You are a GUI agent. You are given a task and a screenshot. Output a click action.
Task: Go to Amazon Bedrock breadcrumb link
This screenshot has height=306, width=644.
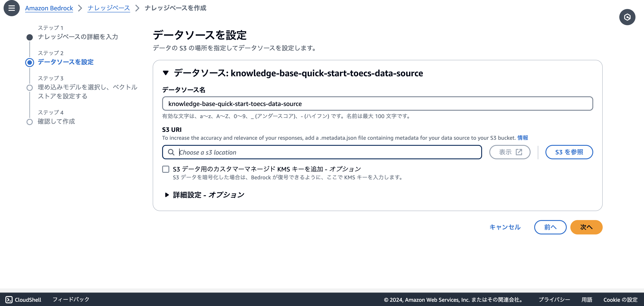tap(49, 8)
